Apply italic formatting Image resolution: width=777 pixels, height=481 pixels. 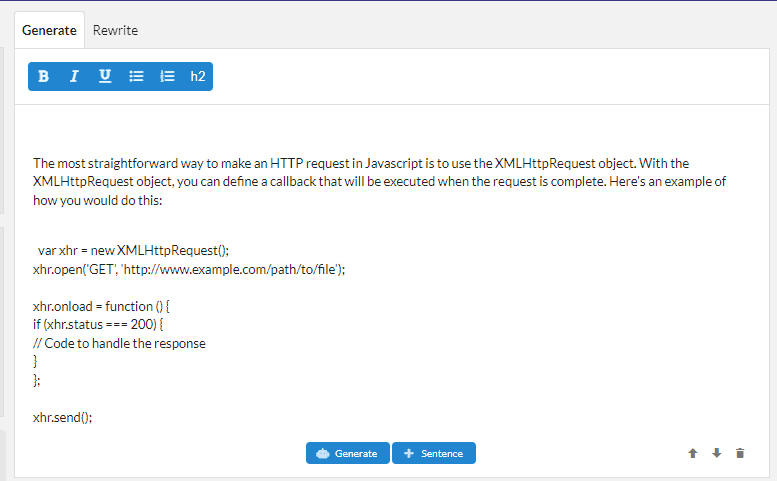click(74, 76)
